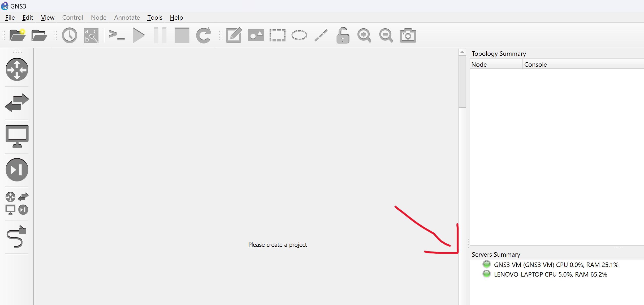This screenshot has height=305, width=644.
Task: Open console to all devices icon
Action: click(x=116, y=35)
